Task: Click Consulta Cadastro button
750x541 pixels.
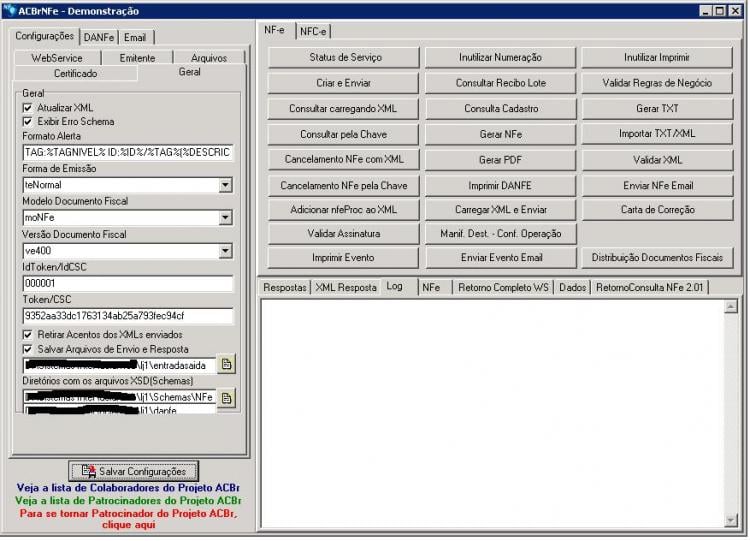Action: [500, 109]
